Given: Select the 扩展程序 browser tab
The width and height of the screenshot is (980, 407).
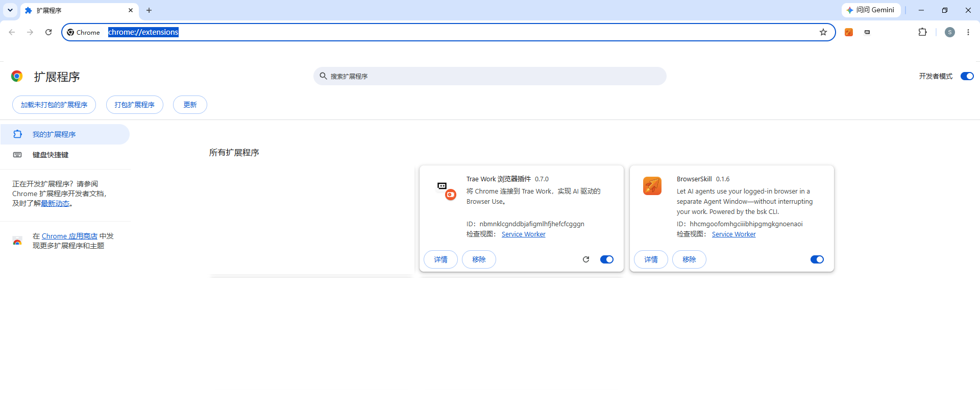Looking at the screenshot, I should point(79,10).
